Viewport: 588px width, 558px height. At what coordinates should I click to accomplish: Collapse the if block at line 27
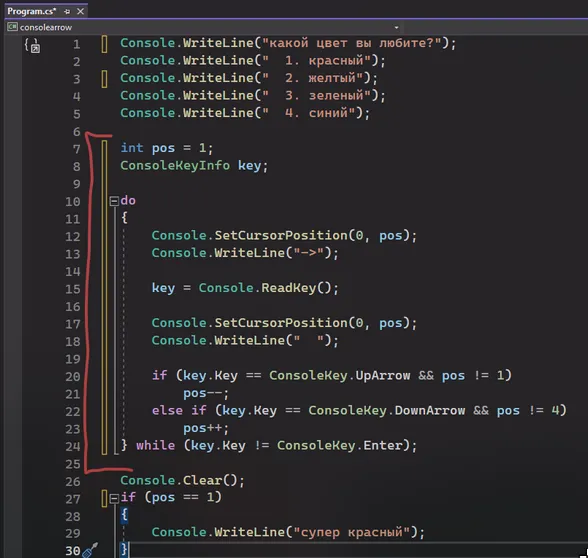pyautogui.click(x=114, y=498)
